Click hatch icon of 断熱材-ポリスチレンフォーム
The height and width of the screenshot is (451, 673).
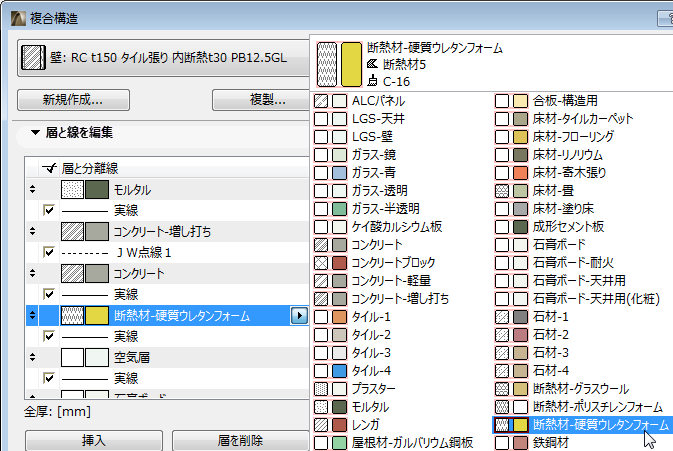502,407
